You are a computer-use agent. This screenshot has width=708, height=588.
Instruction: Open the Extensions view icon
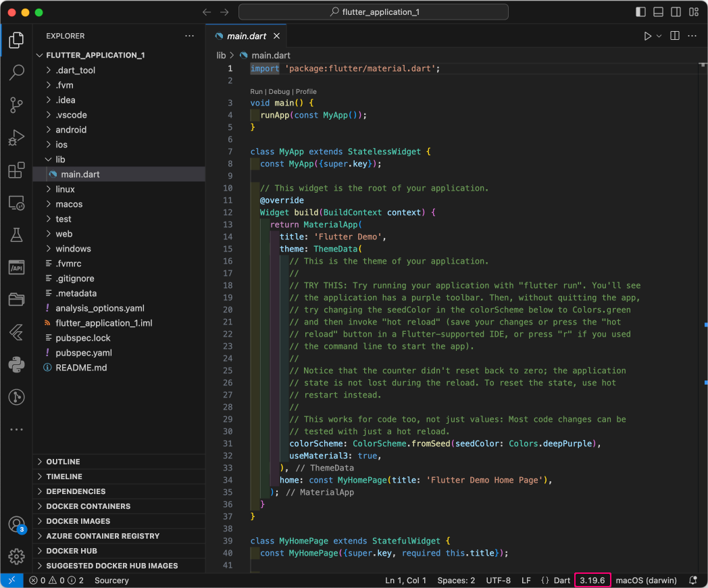point(16,170)
